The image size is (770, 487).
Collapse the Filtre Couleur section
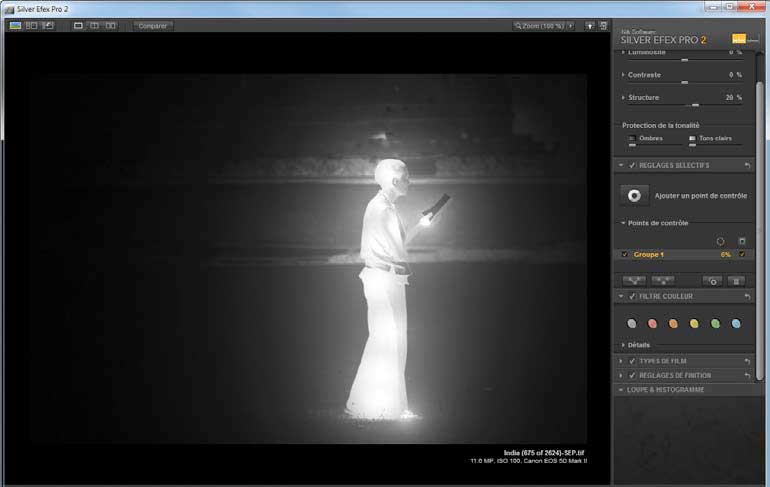621,297
